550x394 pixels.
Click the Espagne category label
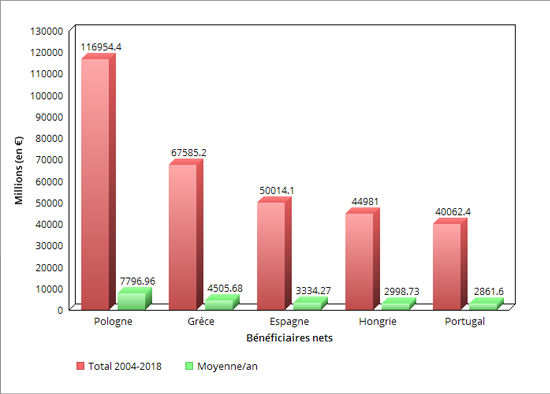(289, 321)
